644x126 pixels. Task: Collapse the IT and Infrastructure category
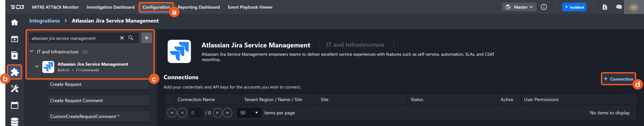tap(32, 52)
